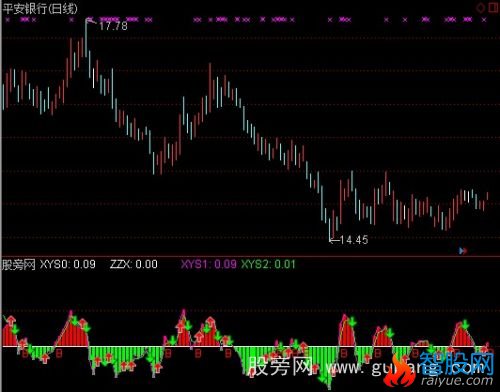Click the 17.78 high price label
This screenshot has width=500, height=392.
(x=113, y=26)
